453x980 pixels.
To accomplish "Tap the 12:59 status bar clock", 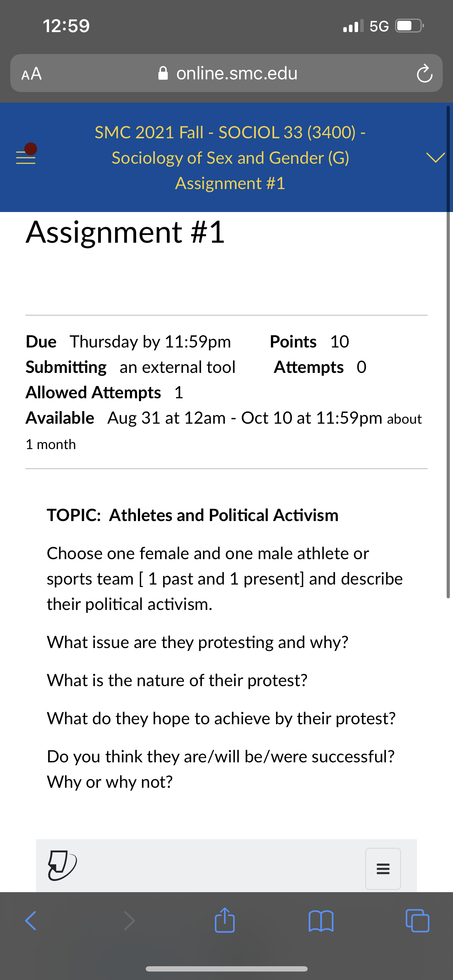I will point(66,26).
